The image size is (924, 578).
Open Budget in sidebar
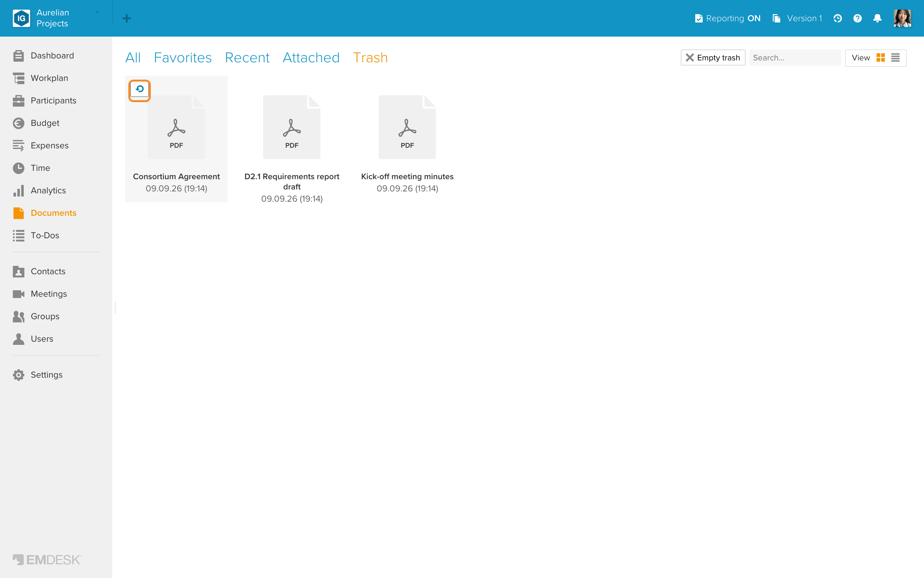click(36, 123)
